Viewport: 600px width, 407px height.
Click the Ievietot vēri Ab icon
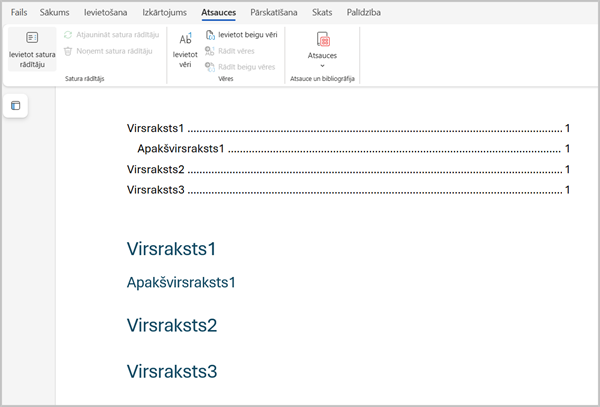click(186, 39)
